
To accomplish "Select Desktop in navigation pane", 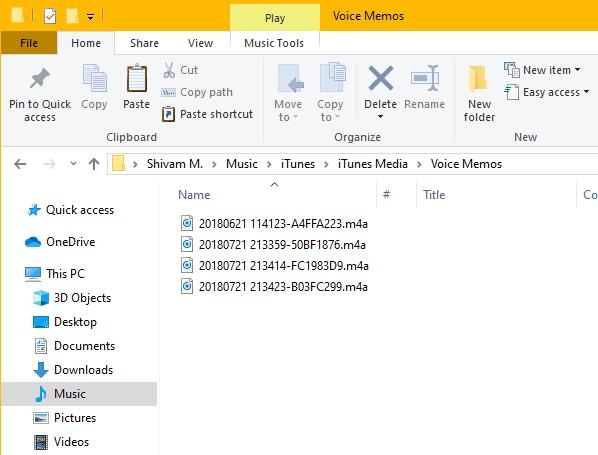I will point(75,322).
